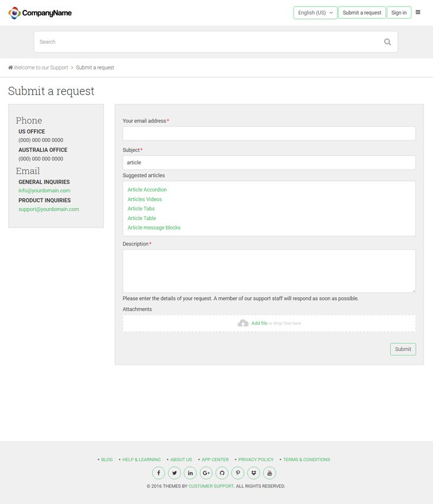
Task: Open the GitHub social icon
Action: (x=222, y=473)
